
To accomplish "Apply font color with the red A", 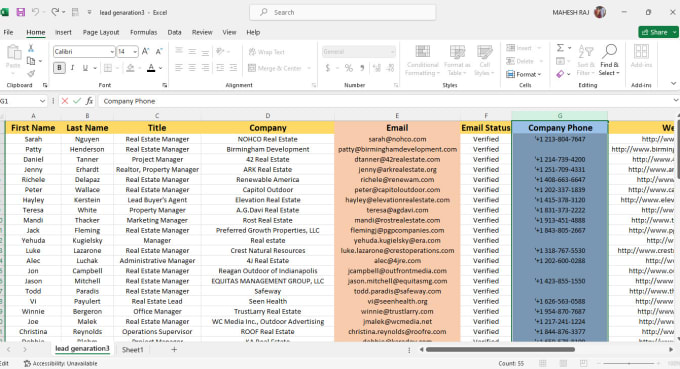I will (x=151, y=68).
